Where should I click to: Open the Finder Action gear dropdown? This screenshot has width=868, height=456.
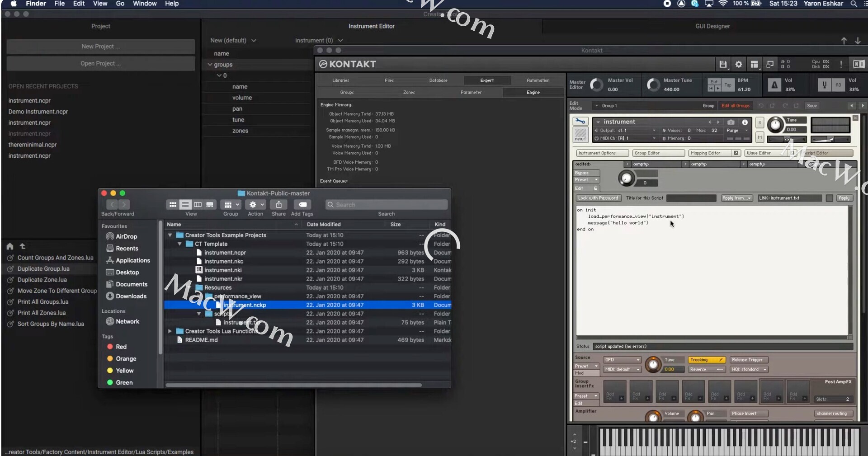point(257,205)
